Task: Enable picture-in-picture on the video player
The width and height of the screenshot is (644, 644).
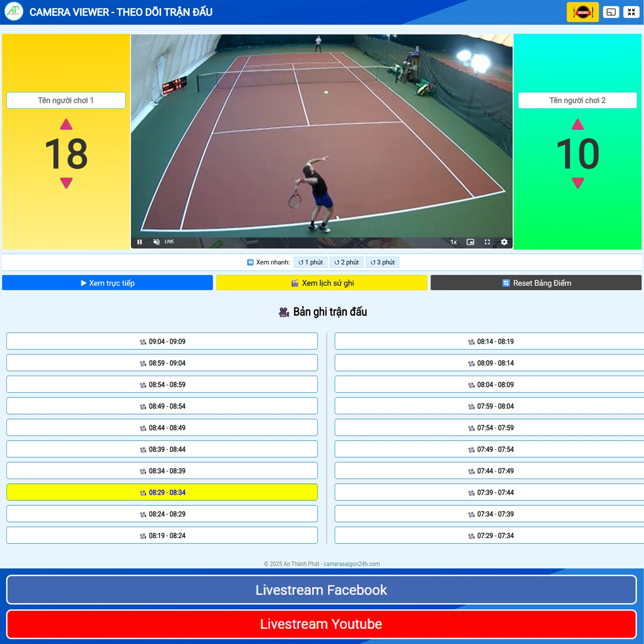Action: coord(470,242)
